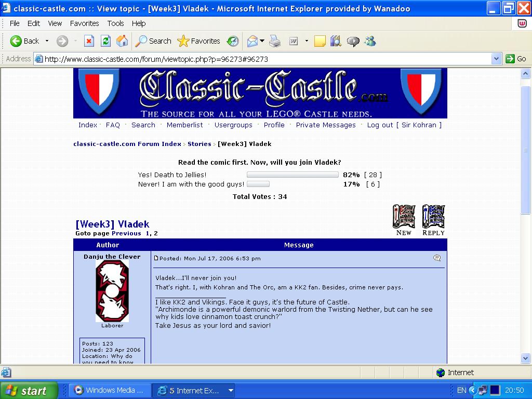
Task: Click Danju the Clever's avatar image
Action: [112, 291]
